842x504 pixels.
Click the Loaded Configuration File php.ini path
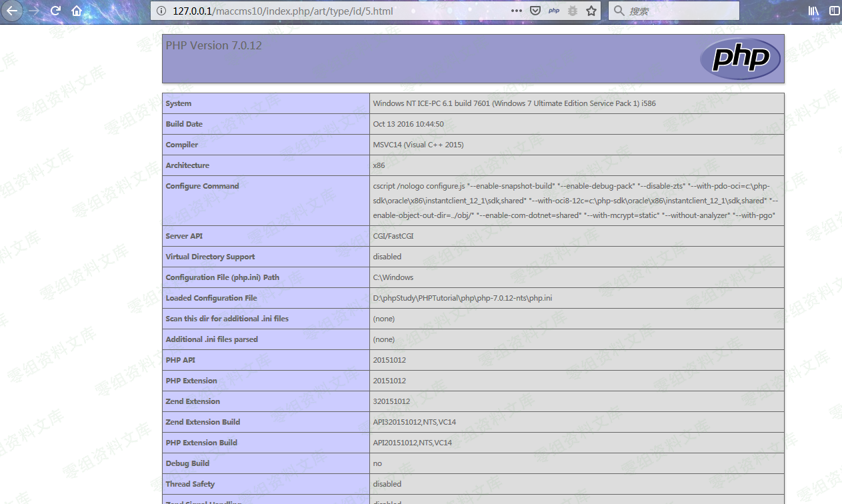[462, 298]
